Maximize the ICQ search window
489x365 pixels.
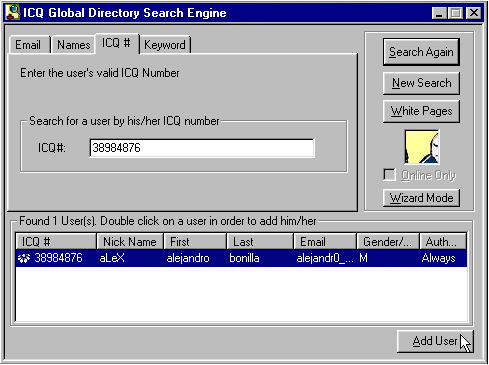click(455, 13)
